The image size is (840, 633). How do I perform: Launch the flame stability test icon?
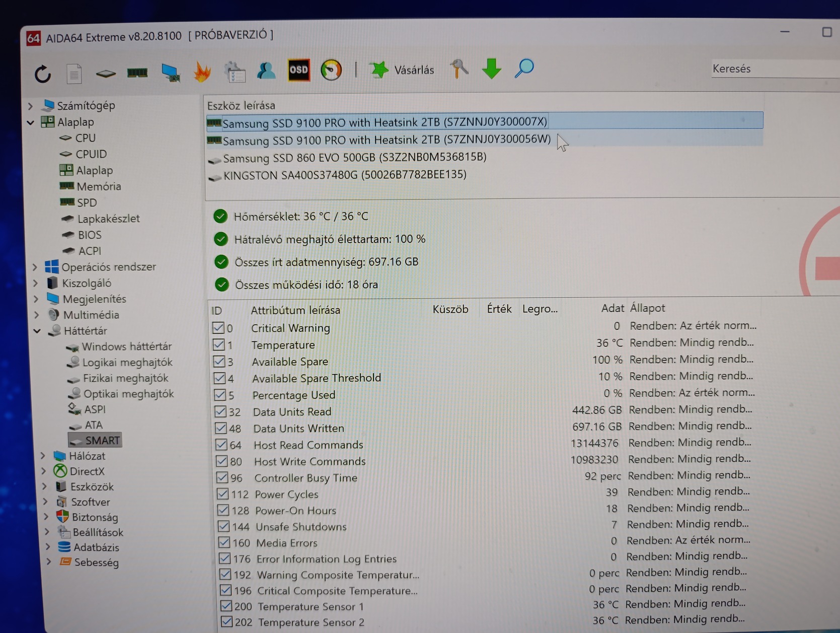[202, 72]
